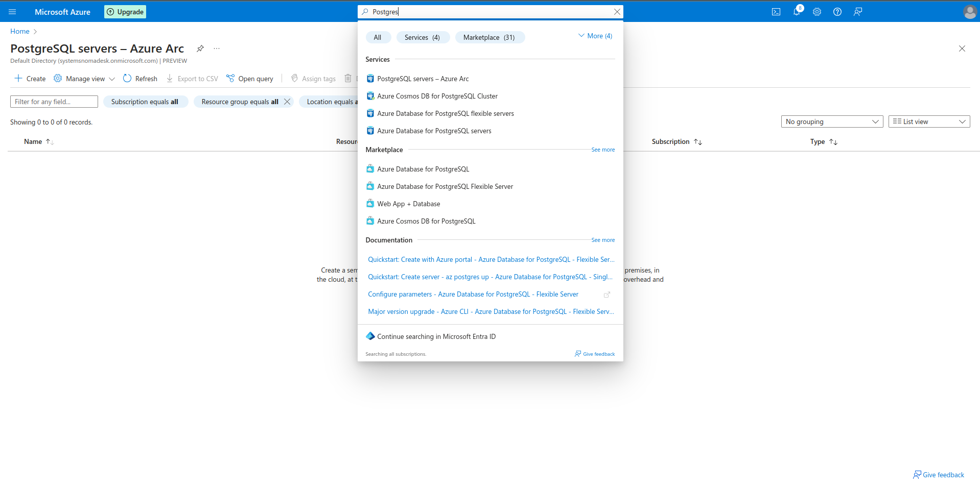980x489 pixels.
Task: Click Open query in toolbar
Action: click(x=250, y=79)
